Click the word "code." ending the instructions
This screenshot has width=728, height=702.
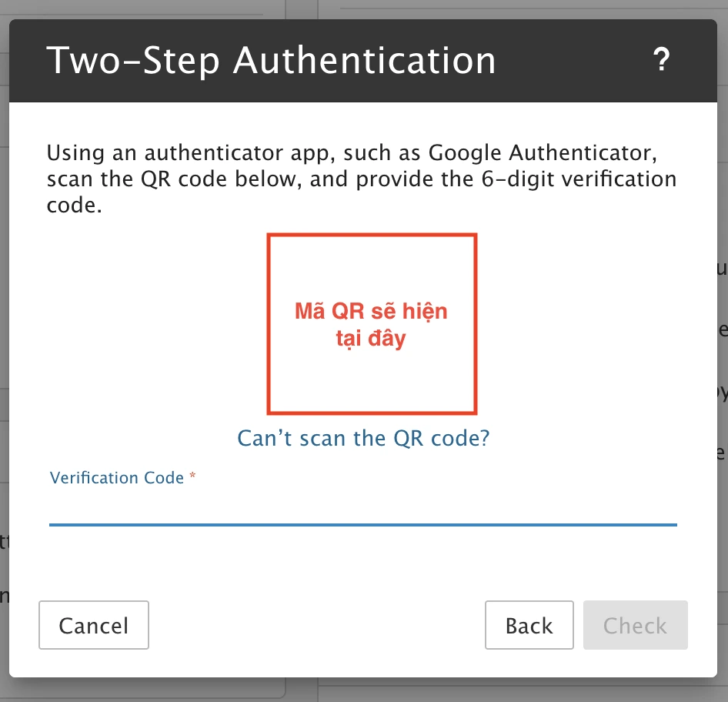(x=74, y=207)
